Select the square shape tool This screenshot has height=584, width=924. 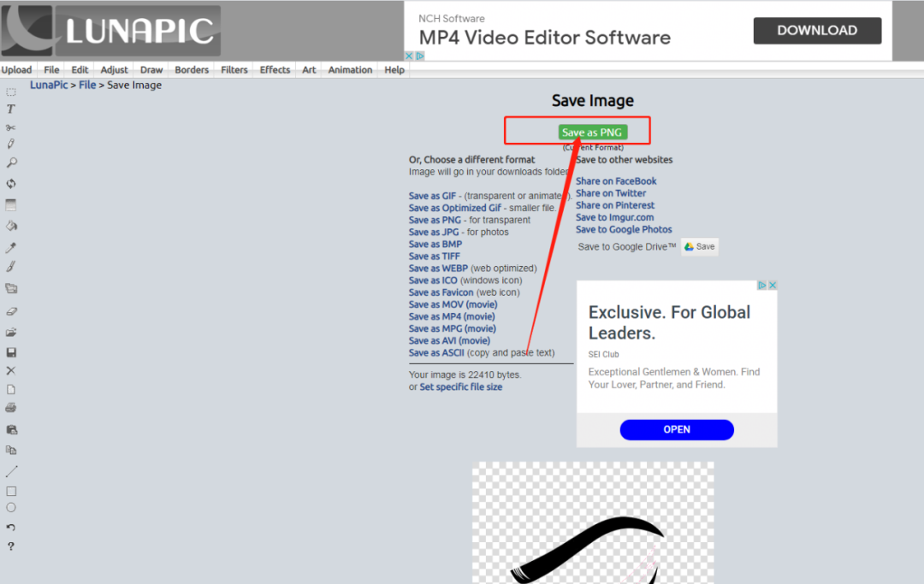[10, 491]
